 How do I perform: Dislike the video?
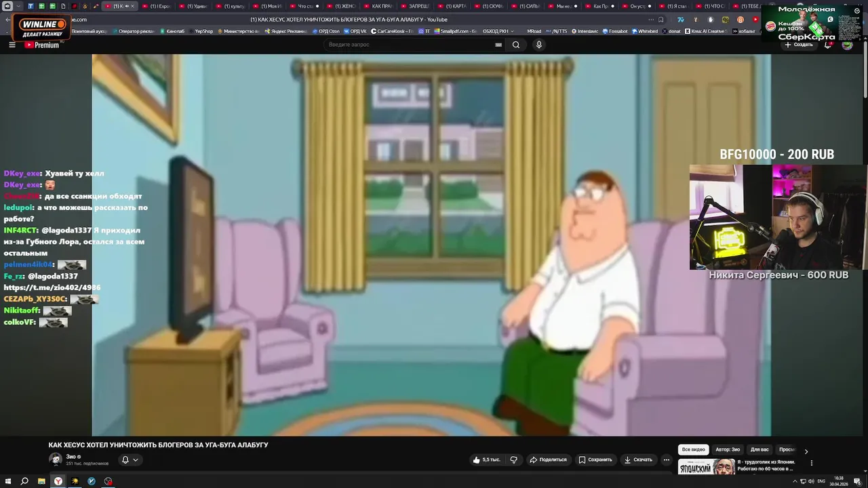click(513, 460)
